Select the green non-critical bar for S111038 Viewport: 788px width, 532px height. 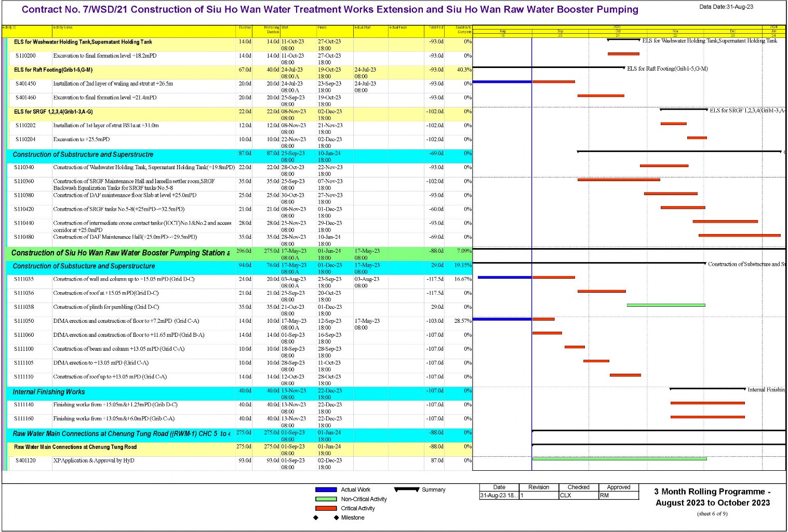[x=666, y=305]
